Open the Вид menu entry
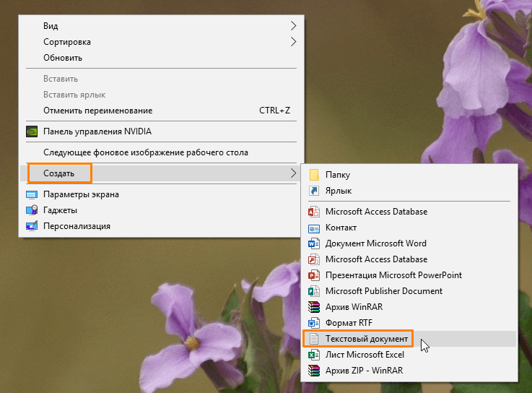Image resolution: width=532 pixels, height=393 pixels. (x=162, y=26)
